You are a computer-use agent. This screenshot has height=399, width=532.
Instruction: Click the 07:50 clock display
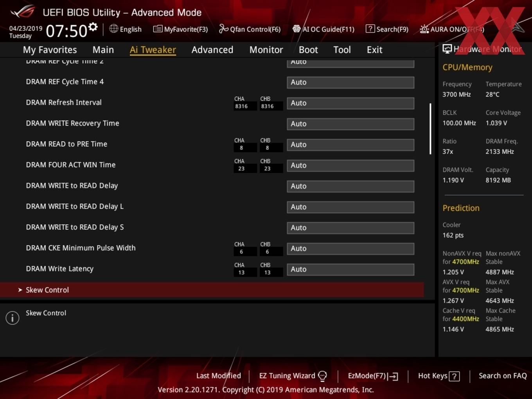[66, 31]
